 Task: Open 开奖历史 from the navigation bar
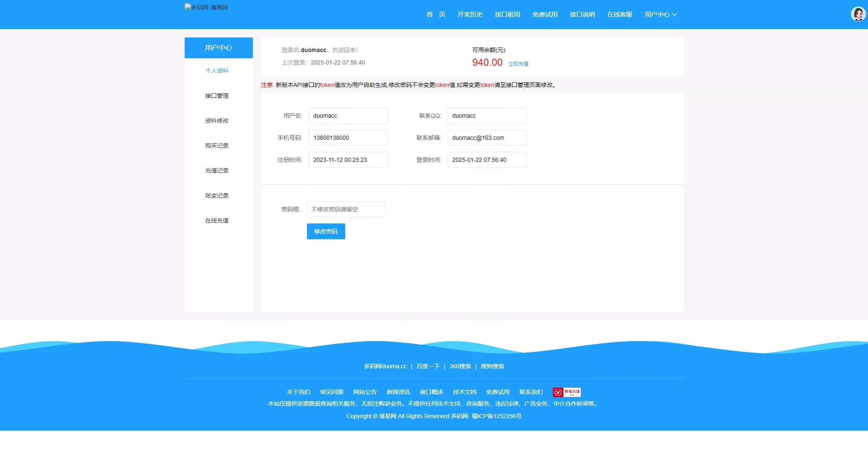click(470, 14)
